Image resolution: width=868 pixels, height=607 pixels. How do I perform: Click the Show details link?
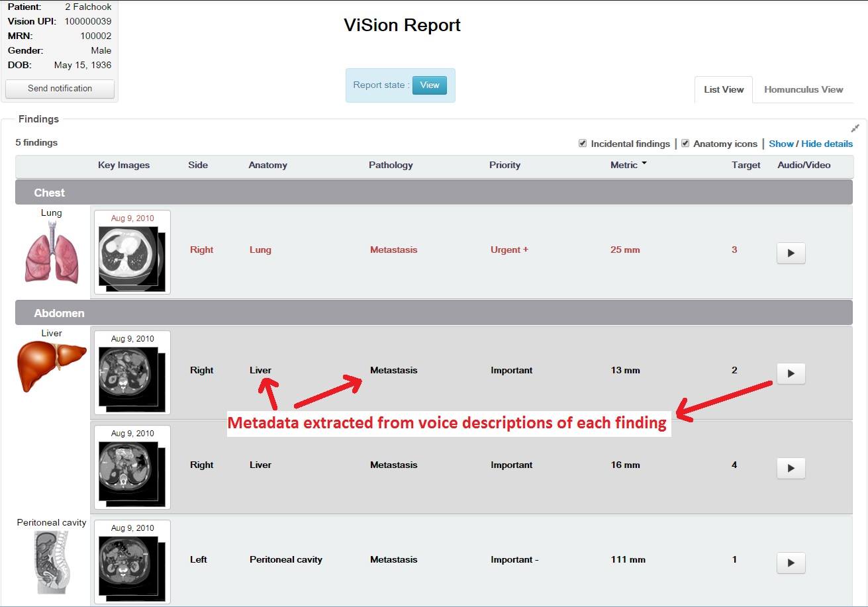coord(781,144)
